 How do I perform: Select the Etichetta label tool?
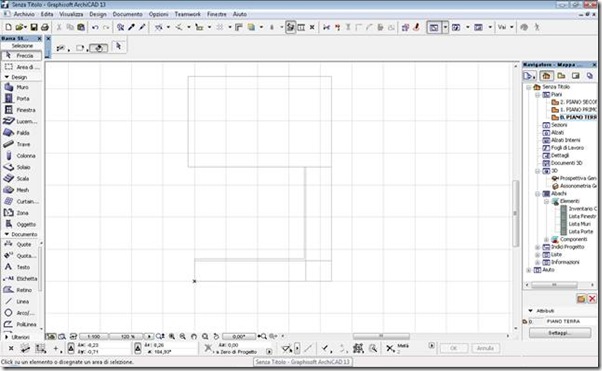21,278
